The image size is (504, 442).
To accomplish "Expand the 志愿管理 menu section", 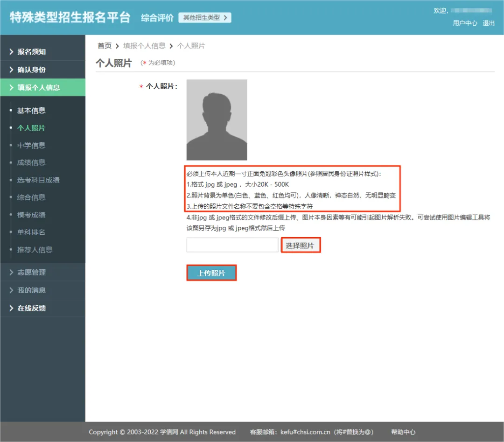I will point(32,272).
